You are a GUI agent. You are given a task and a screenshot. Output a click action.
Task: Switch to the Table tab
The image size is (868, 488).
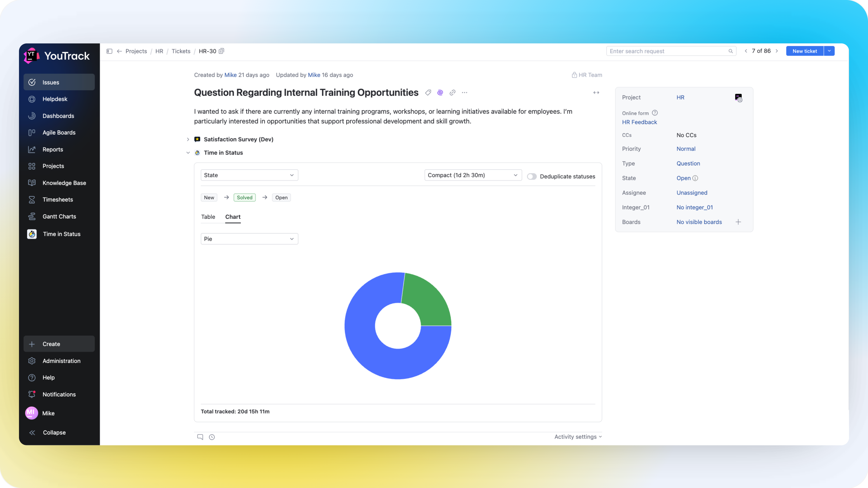(208, 217)
